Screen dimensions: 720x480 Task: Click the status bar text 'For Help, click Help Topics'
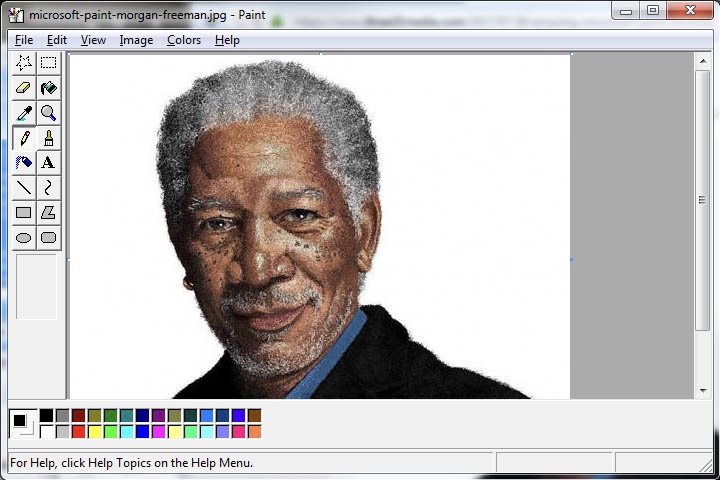coord(131,463)
